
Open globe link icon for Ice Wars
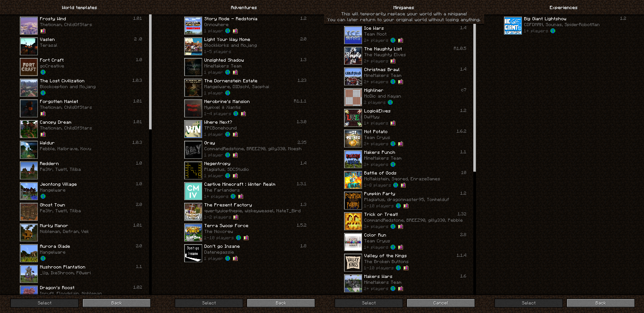(x=393, y=40)
